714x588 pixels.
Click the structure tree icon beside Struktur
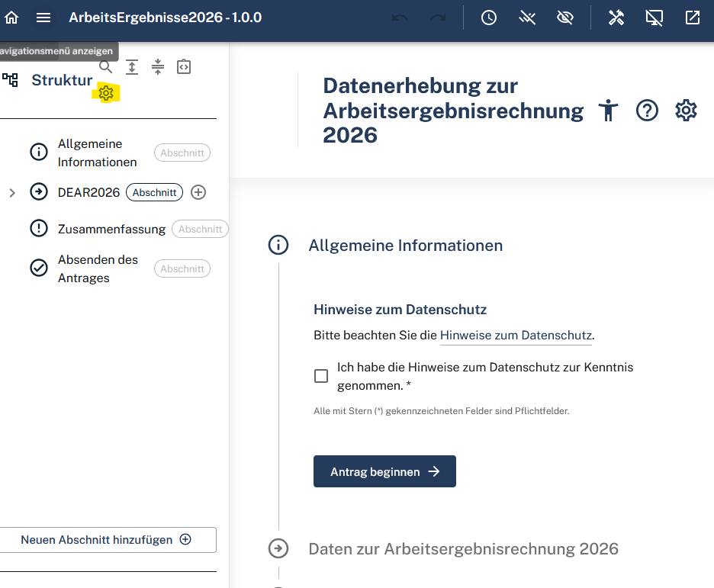pyautogui.click(x=10, y=80)
